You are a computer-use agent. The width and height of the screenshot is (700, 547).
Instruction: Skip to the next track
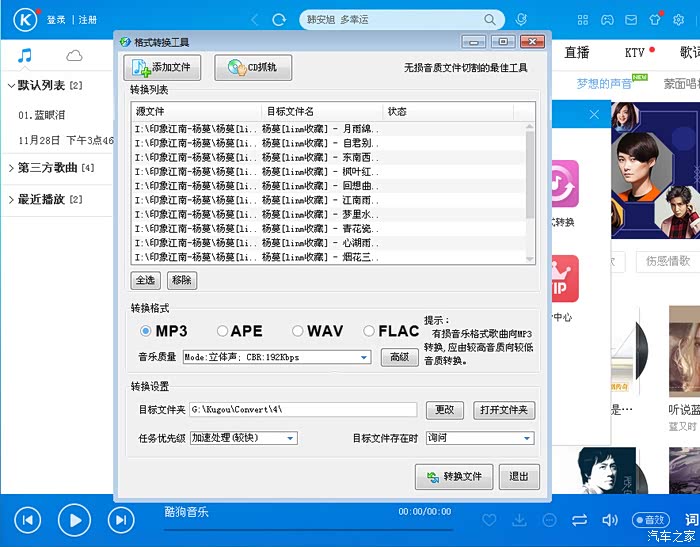tap(120, 519)
